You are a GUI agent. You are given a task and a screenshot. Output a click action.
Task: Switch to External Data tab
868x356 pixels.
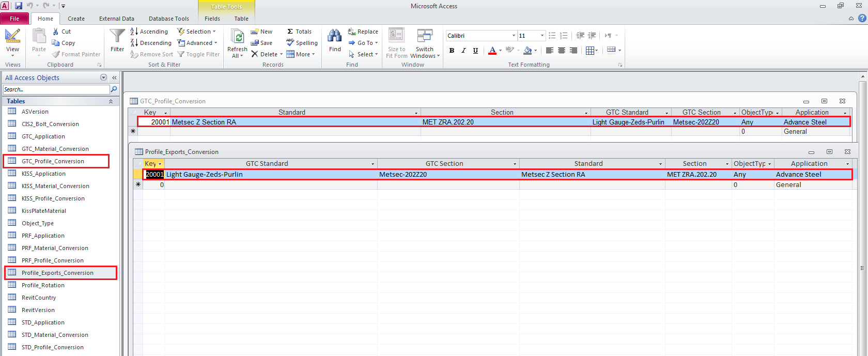tap(117, 19)
